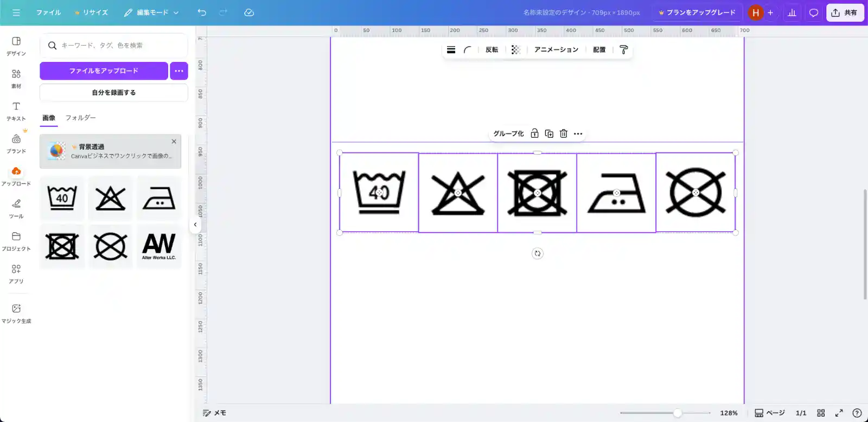Open the transparency checkerboard icon
This screenshot has width=868, height=422.
pos(516,50)
